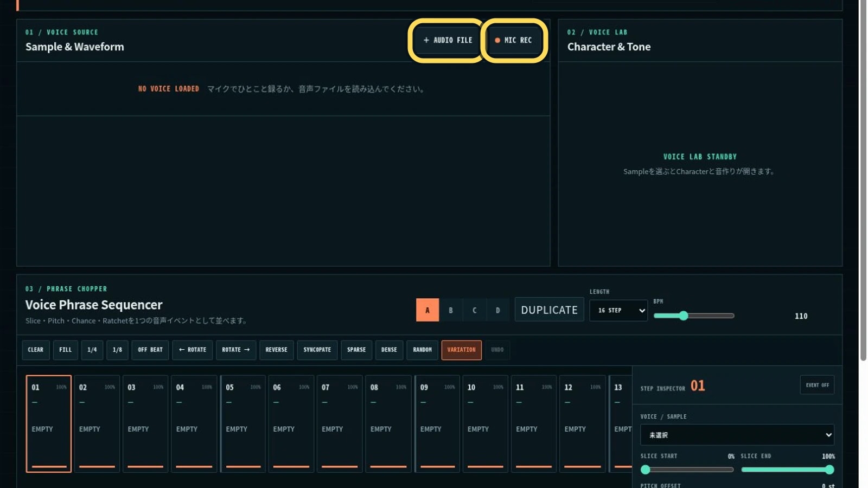868x488 pixels.
Task: Open the LENGTH 16 STEP dropdown
Action: (618, 310)
